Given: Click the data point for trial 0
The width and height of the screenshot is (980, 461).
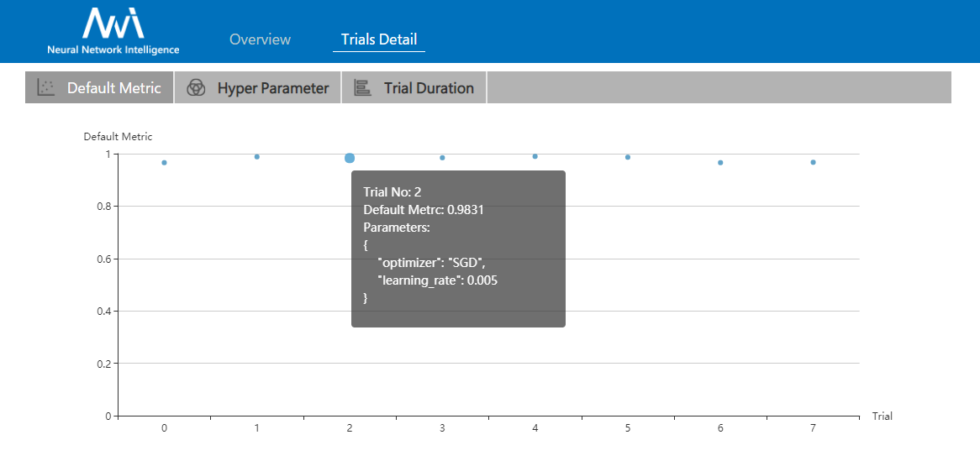Looking at the screenshot, I should (164, 163).
